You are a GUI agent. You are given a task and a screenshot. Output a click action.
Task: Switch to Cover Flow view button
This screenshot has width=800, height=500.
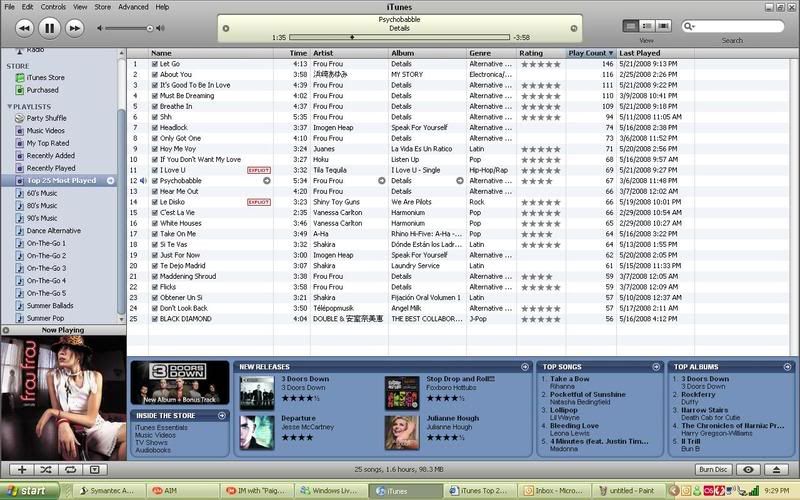coord(663,26)
